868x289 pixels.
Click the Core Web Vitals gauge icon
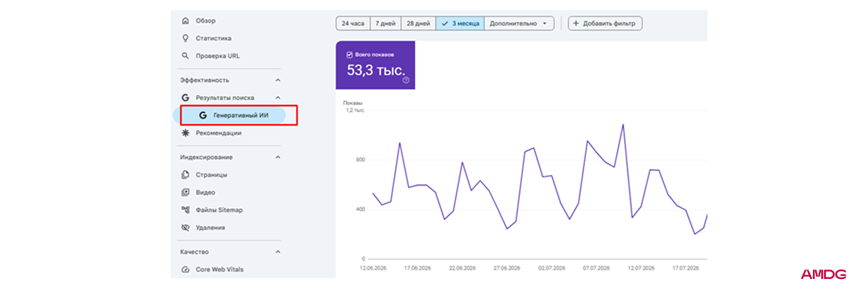click(x=186, y=269)
